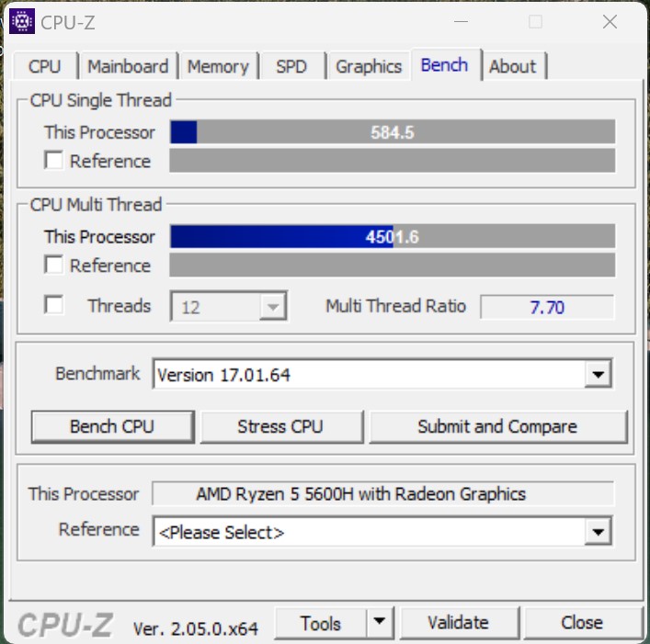Enable the Multi Thread Reference checkbox
The height and width of the screenshot is (644, 650).
(54, 265)
